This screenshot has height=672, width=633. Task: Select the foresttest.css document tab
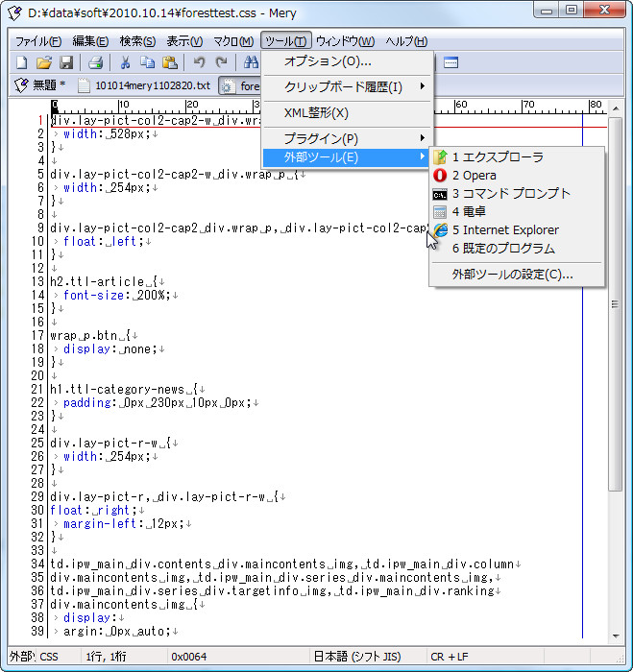click(x=240, y=86)
